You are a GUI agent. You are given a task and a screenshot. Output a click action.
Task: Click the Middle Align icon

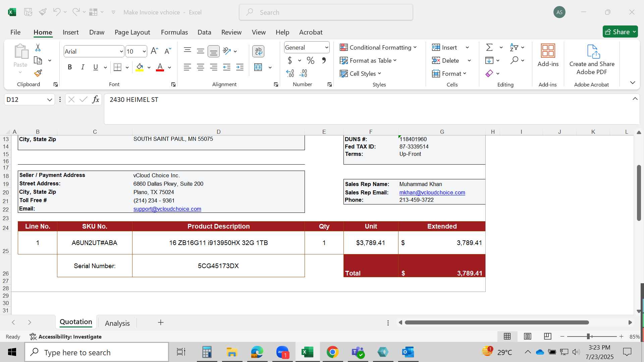pyautogui.click(x=201, y=51)
